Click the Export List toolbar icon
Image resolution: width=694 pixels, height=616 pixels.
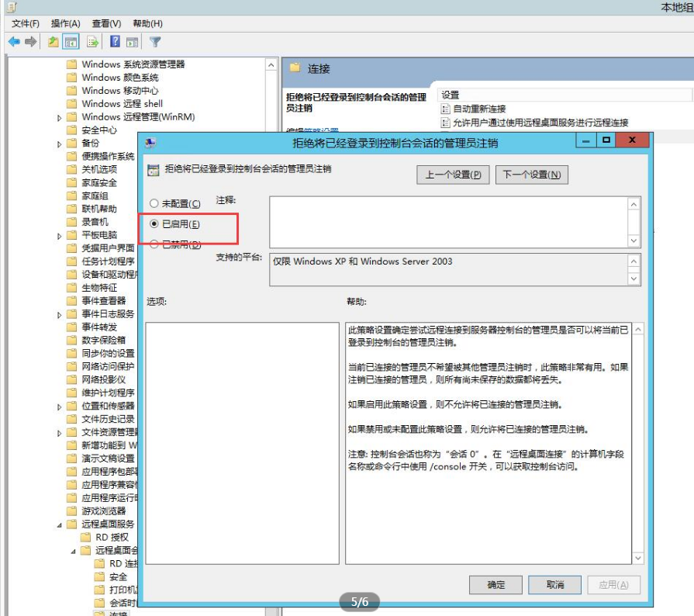93,42
